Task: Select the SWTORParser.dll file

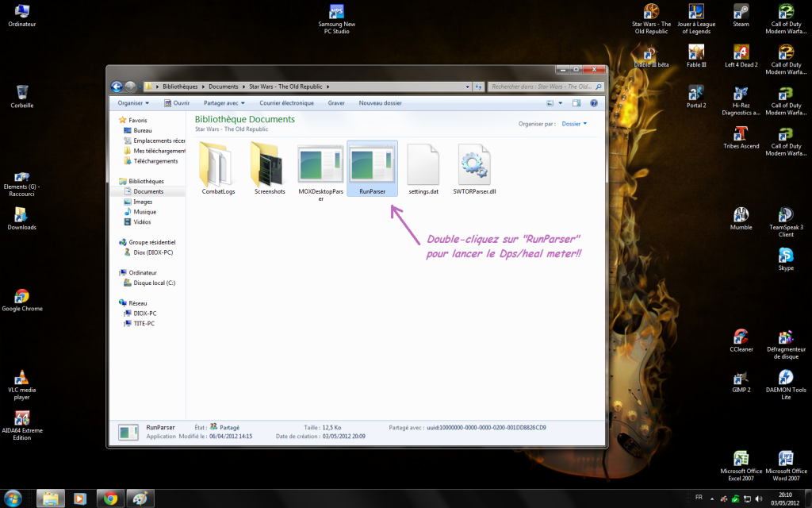Action: click(x=474, y=169)
